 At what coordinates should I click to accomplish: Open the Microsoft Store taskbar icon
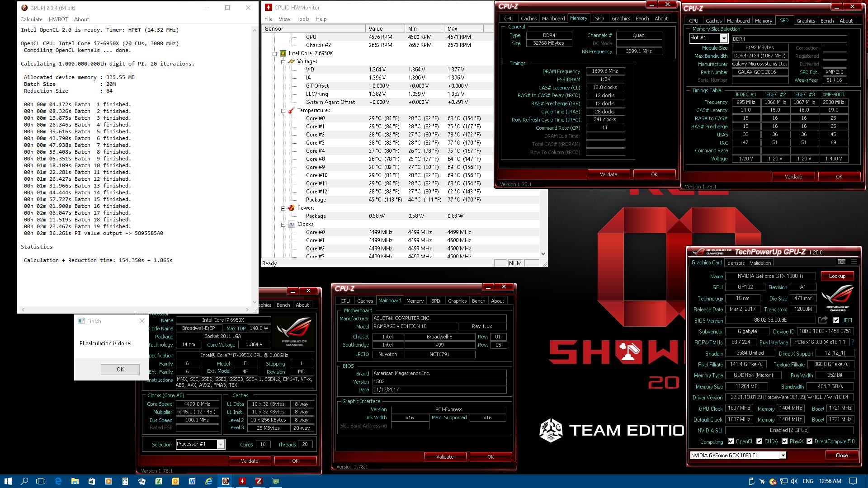[92, 481]
